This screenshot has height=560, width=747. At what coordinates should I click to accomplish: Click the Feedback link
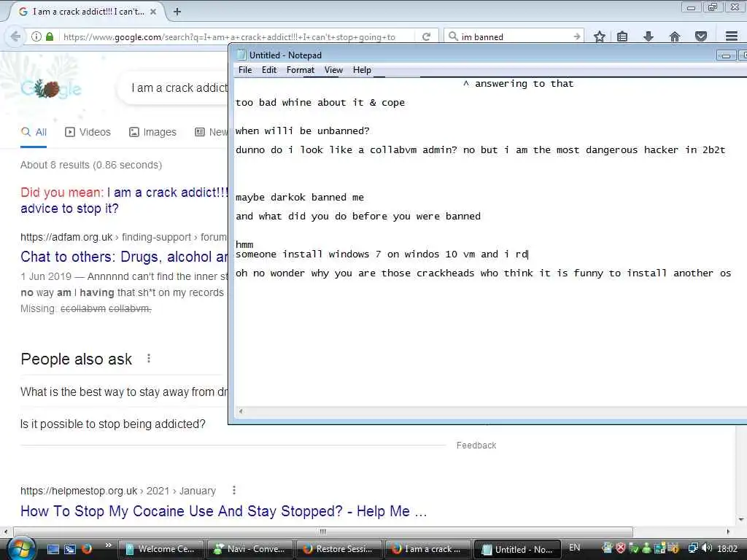click(476, 446)
